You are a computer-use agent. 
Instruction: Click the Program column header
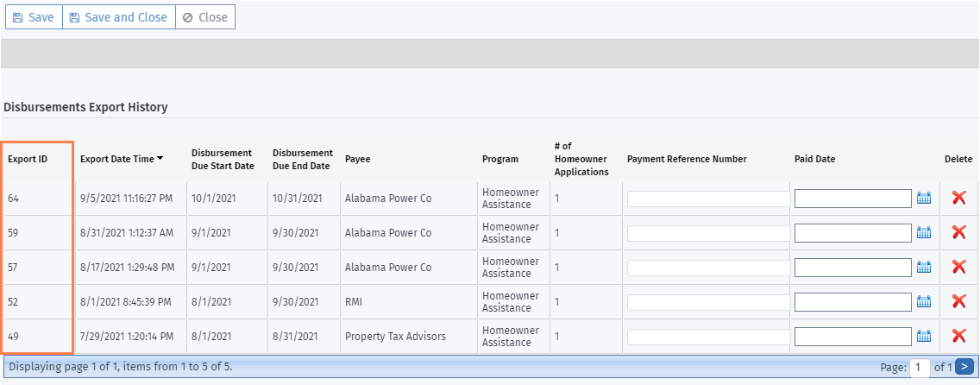pyautogui.click(x=500, y=159)
